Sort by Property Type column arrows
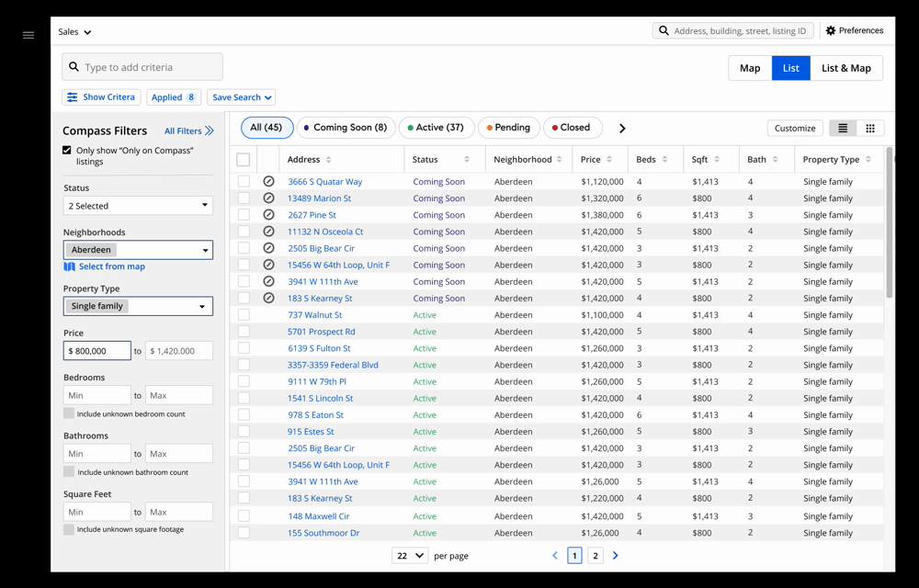919x588 pixels. [868, 159]
